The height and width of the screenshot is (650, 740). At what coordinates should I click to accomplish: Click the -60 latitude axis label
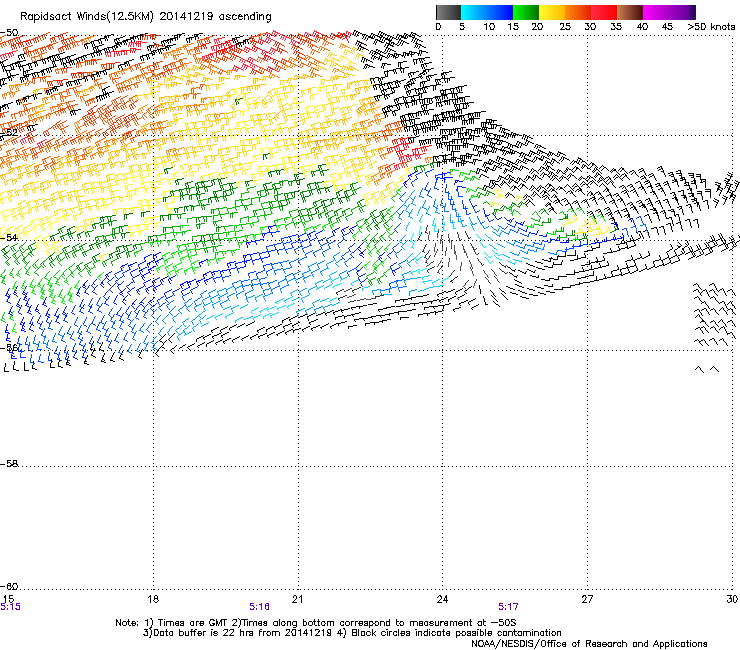coord(9,586)
